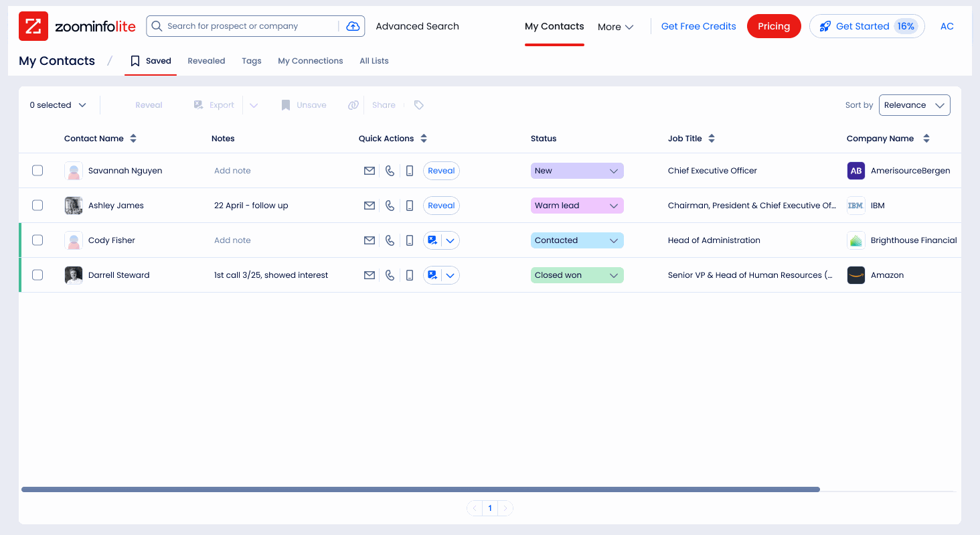Open Closed won status dropdown
The image size is (980, 535).
tap(577, 275)
